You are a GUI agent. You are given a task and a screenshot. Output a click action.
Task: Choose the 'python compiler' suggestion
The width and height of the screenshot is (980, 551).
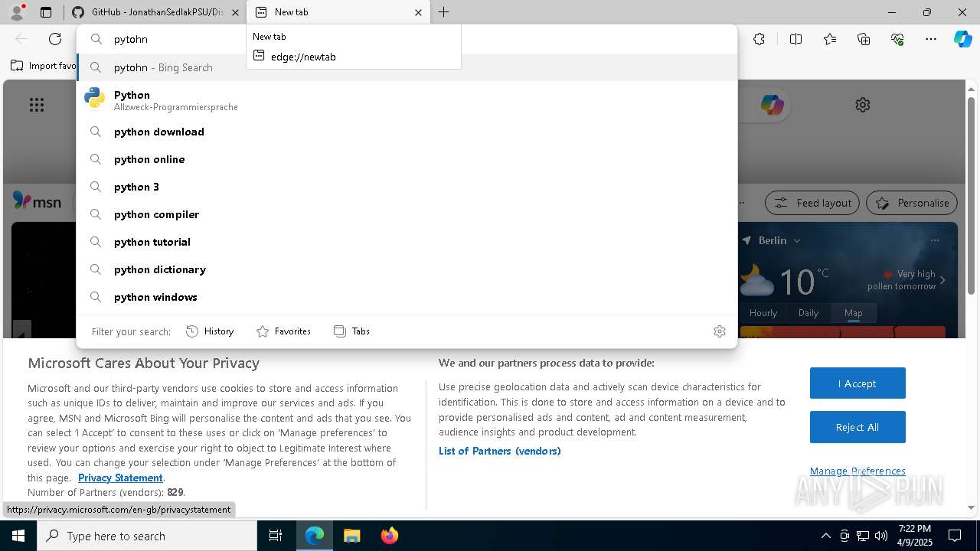pos(407,214)
